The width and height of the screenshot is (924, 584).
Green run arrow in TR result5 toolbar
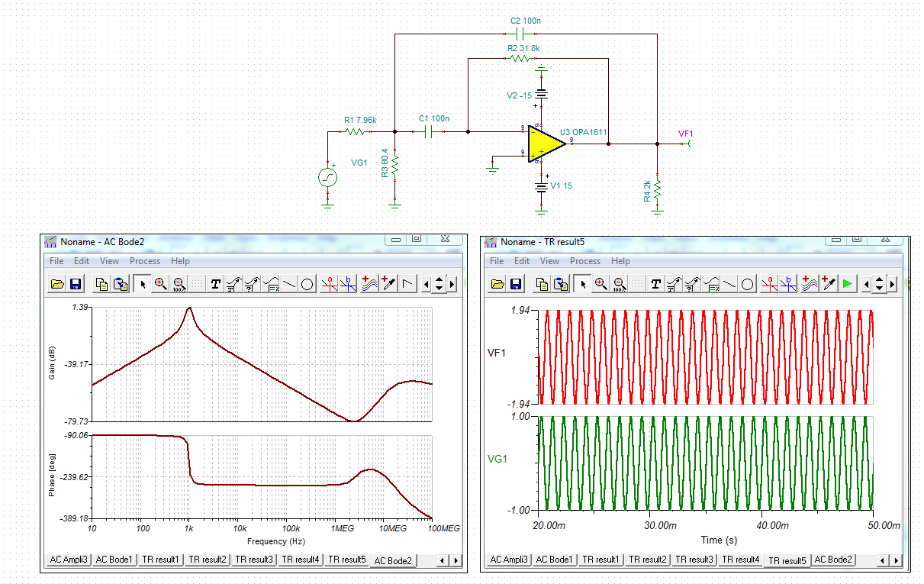pyautogui.click(x=847, y=284)
